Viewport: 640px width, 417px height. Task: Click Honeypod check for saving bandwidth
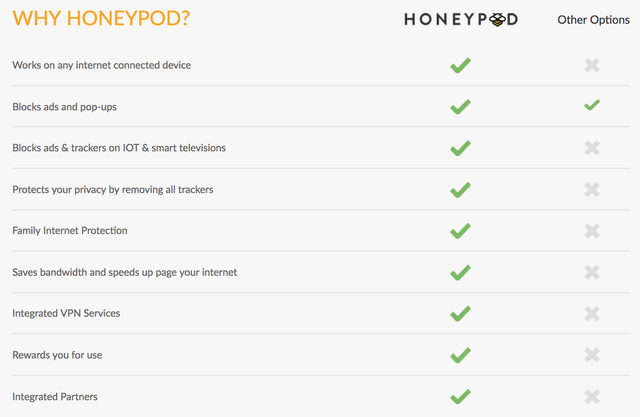(460, 272)
